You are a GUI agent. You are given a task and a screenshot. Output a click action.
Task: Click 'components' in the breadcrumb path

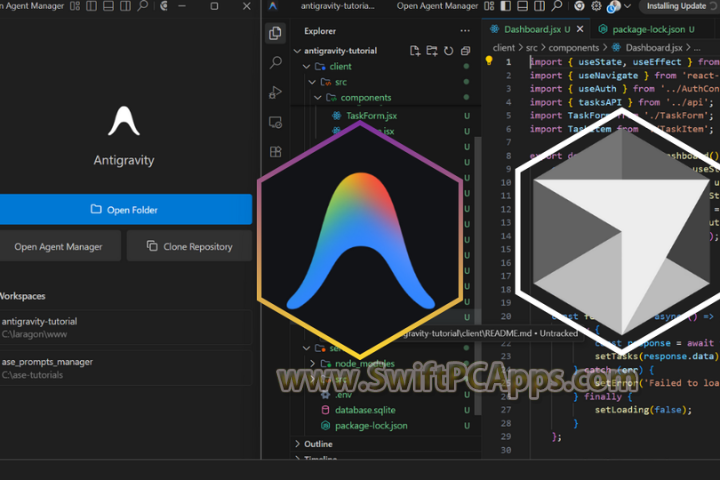(x=574, y=48)
